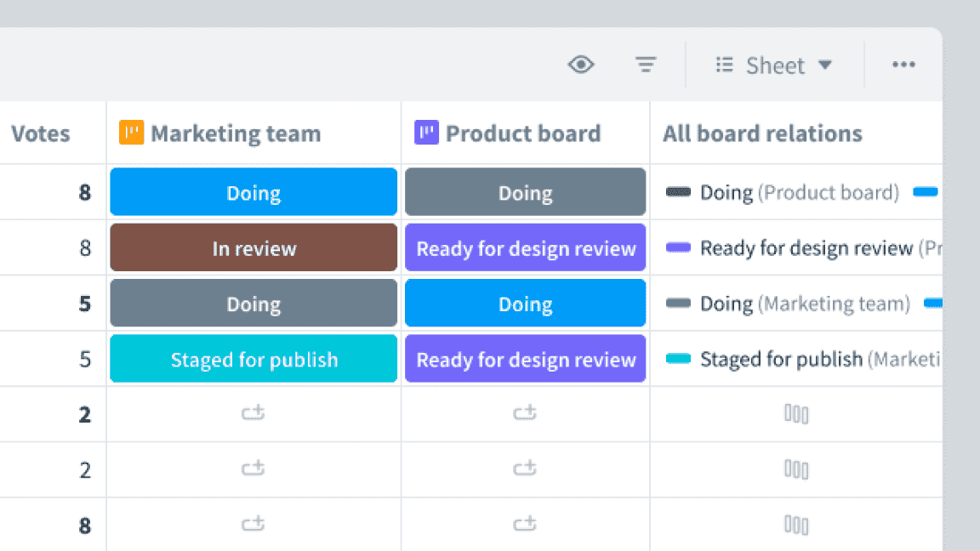Click the brown In review status
Image resolution: width=980 pixels, height=551 pixels.
coord(254,248)
